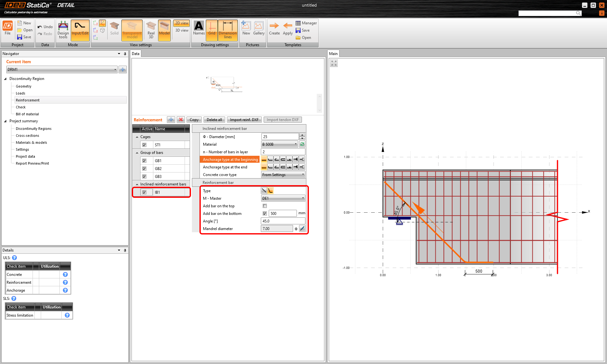Click Import reinf. DXF
This screenshot has width=607, height=364.
244,119
